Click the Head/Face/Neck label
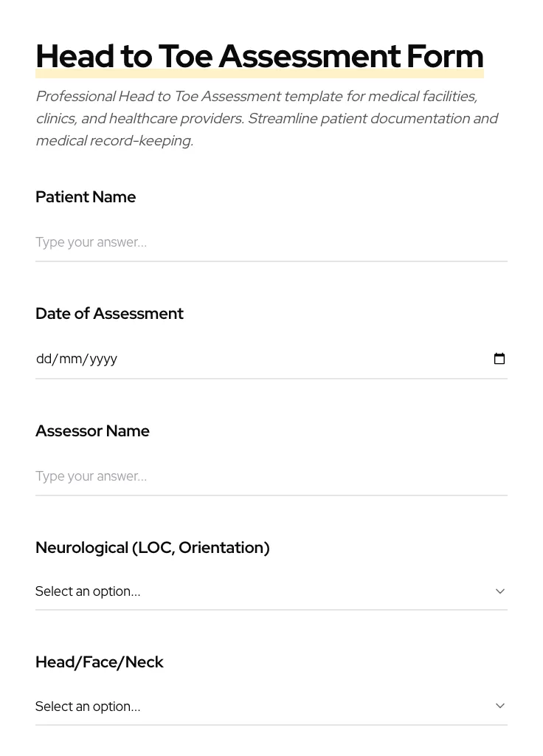The image size is (543, 756). [x=100, y=662]
